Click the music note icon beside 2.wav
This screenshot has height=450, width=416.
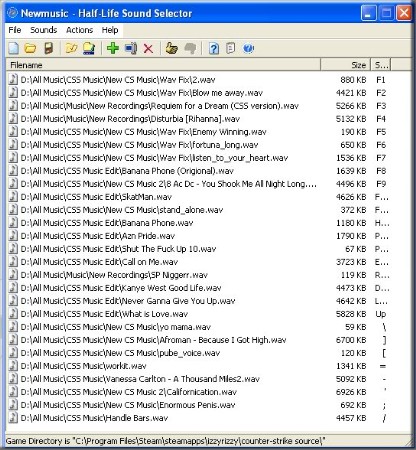[13, 79]
